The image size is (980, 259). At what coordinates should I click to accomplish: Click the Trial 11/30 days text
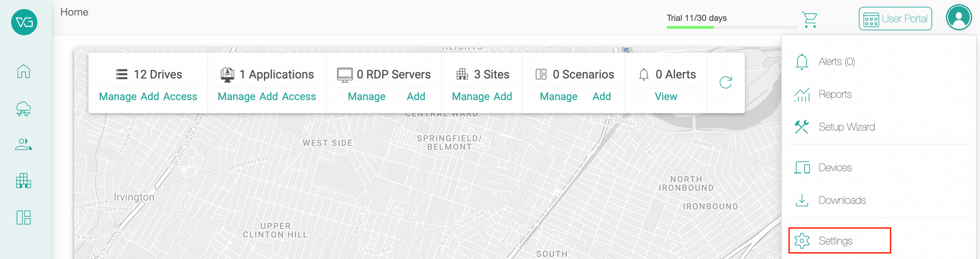tap(696, 18)
